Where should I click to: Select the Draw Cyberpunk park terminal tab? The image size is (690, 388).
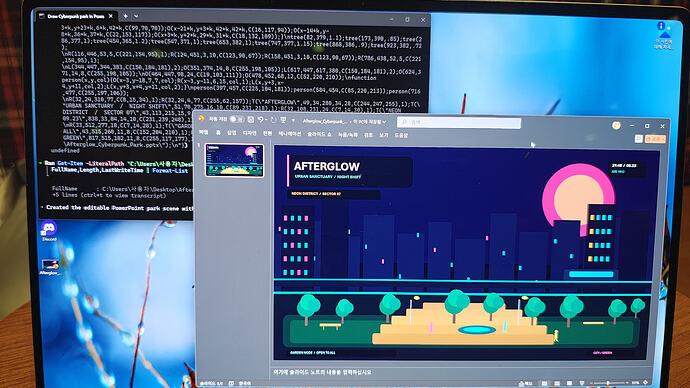(75, 16)
